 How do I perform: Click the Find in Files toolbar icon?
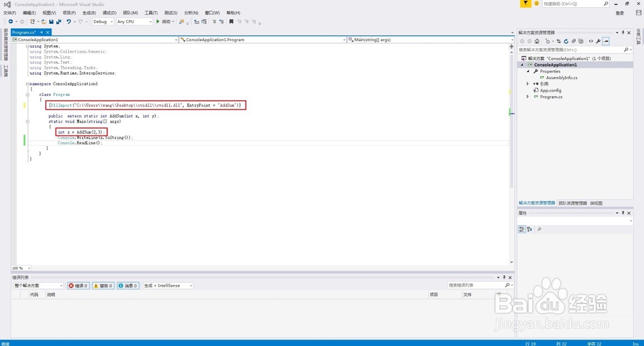pos(182,21)
